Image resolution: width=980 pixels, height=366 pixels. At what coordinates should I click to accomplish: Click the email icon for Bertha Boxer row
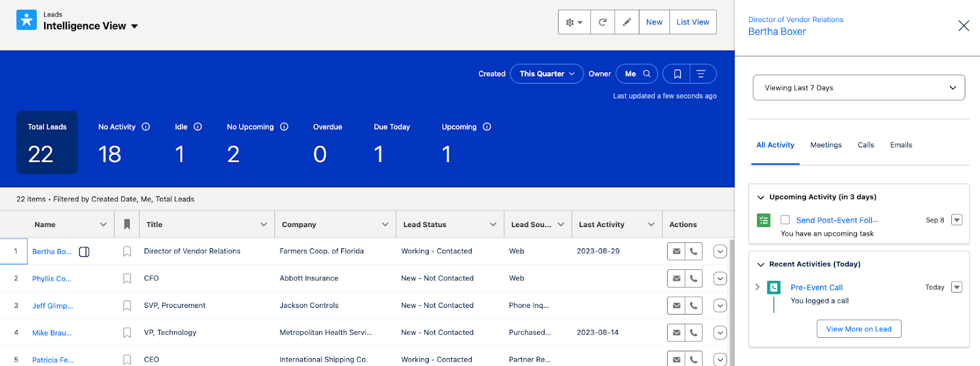tap(676, 251)
